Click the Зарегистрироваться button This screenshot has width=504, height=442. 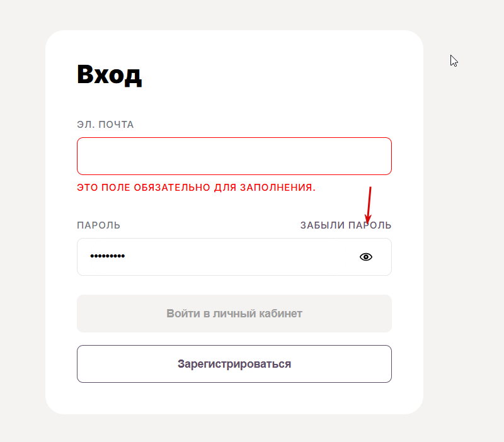[234, 364]
